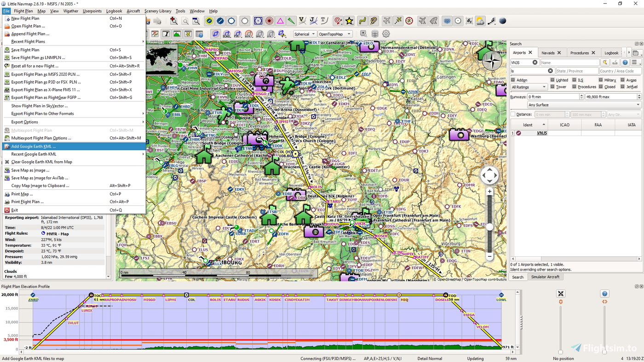644x362 pixels.
Task: Click the settings gear icon in second toolbar
Action: pyautogui.click(x=386, y=34)
